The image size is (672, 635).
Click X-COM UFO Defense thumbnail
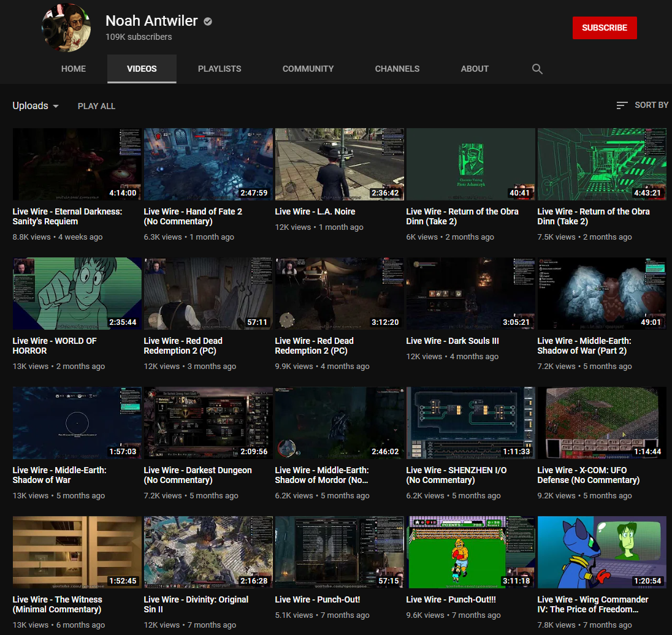(601, 423)
